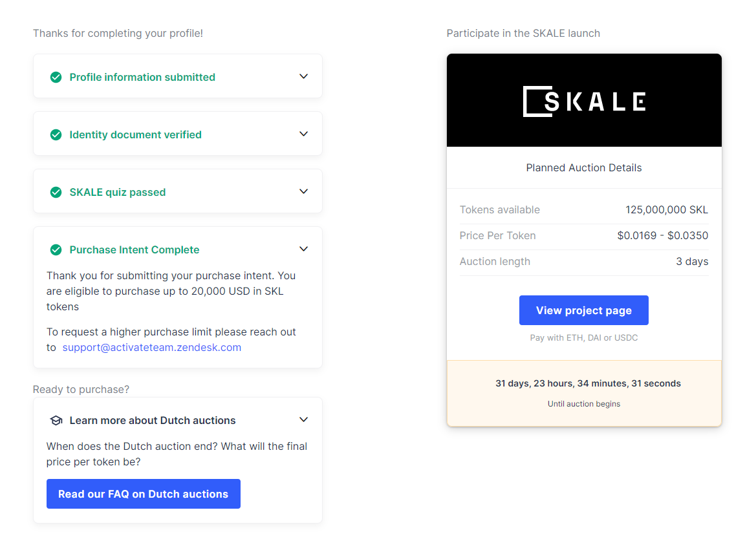Click the auction countdown timer
756x541 pixels.
point(588,383)
